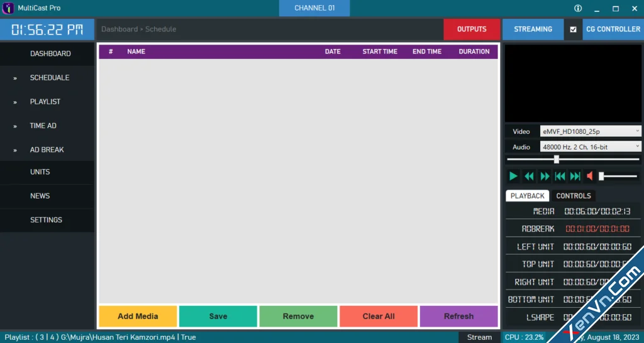Screen dimensions: 644x343
Task: Click the green Save button
Action: pos(218,317)
